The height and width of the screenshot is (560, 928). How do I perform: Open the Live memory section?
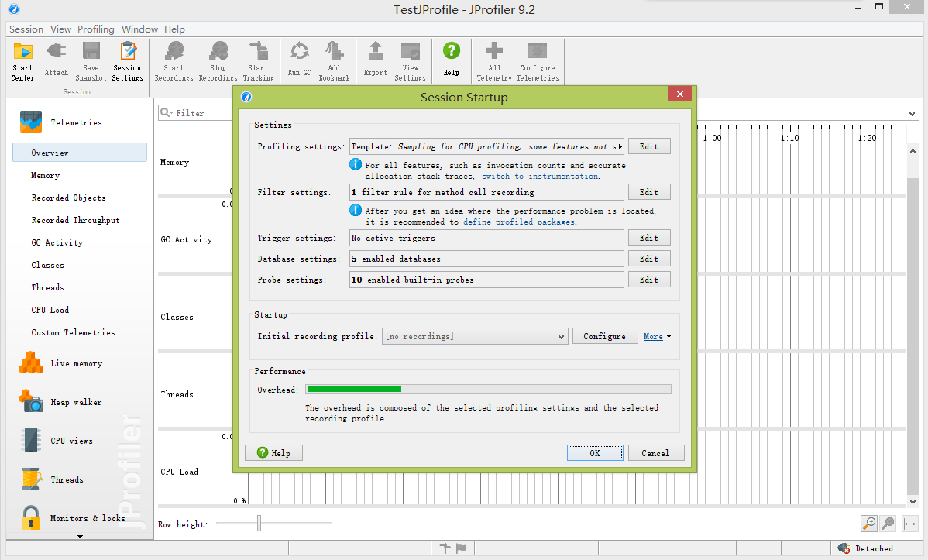[x=77, y=363]
